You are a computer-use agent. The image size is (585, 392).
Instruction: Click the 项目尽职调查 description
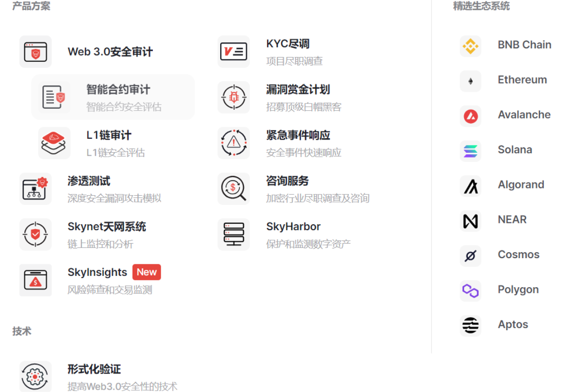[x=294, y=61]
